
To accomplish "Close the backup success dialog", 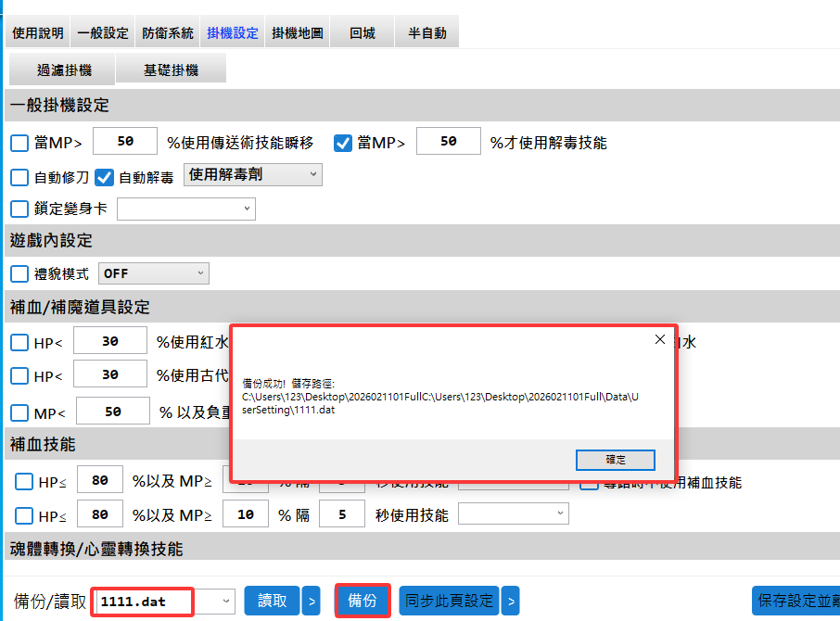I will coord(660,340).
